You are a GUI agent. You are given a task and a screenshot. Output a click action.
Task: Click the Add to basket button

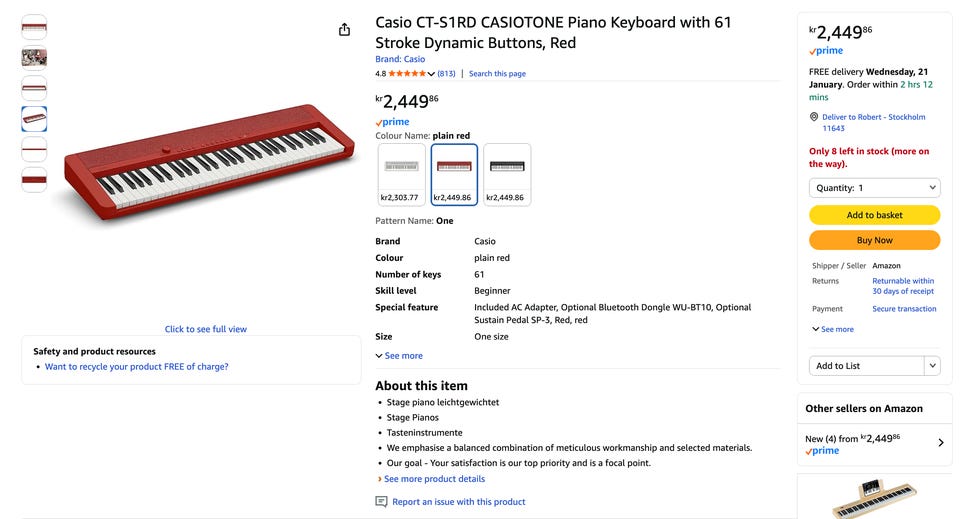click(x=874, y=215)
